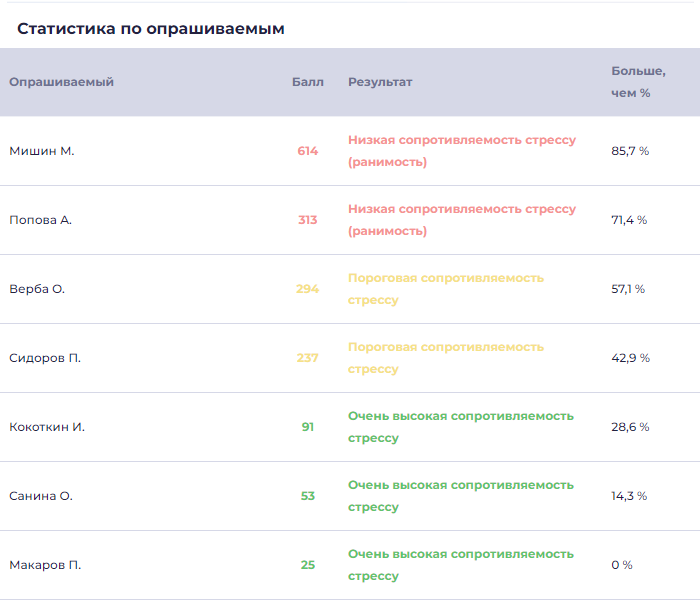Image resolution: width=700 pixels, height=602 pixels.
Task: Select the score 294
Action: point(307,289)
